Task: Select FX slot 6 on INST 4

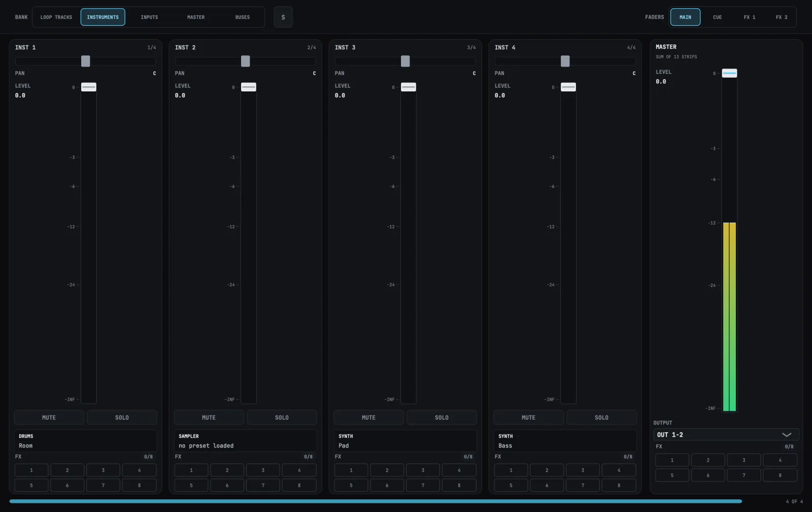Action: pyautogui.click(x=547, y=486)
